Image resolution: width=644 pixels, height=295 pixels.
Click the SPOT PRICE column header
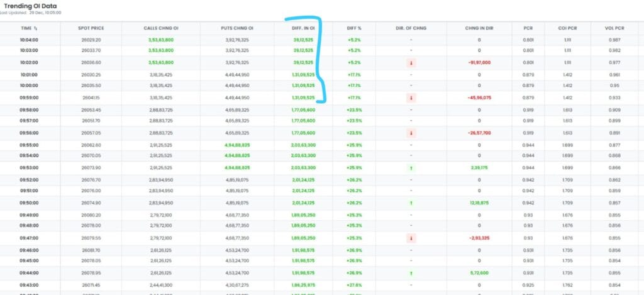91,28
